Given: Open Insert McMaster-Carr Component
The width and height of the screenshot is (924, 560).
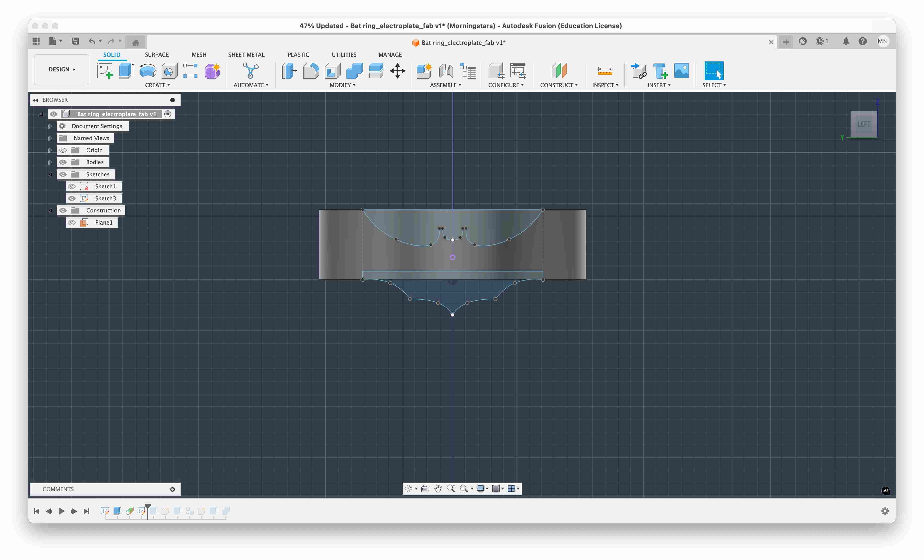Looking at the screenshot, I should tap(660, 71).
